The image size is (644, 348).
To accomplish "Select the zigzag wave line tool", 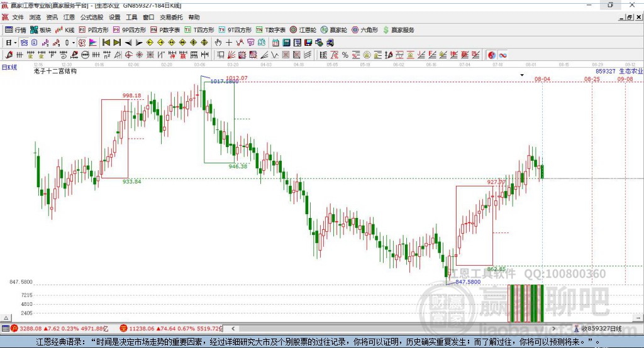I will (274, 55).
